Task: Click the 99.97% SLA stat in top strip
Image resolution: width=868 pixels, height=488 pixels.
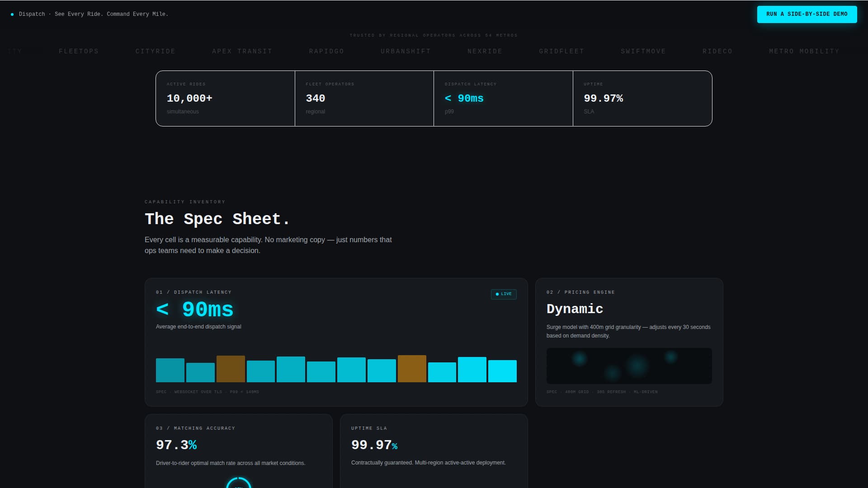Action: (x=642, y=99)
